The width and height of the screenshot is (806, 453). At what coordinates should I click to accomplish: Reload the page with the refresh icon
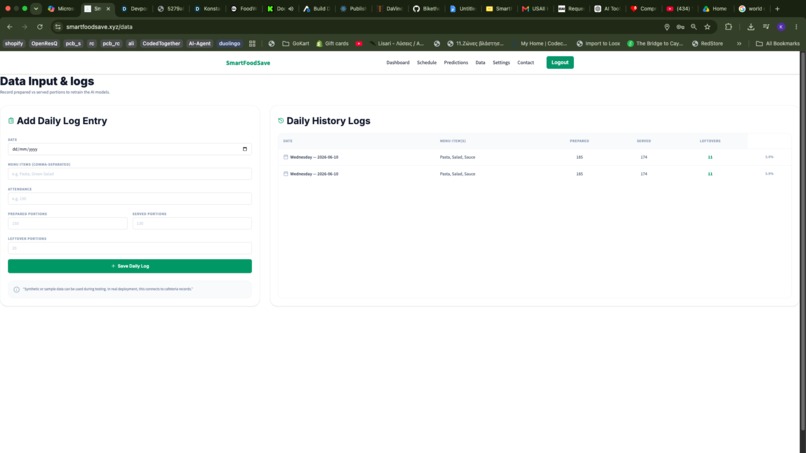click(40, 27)
